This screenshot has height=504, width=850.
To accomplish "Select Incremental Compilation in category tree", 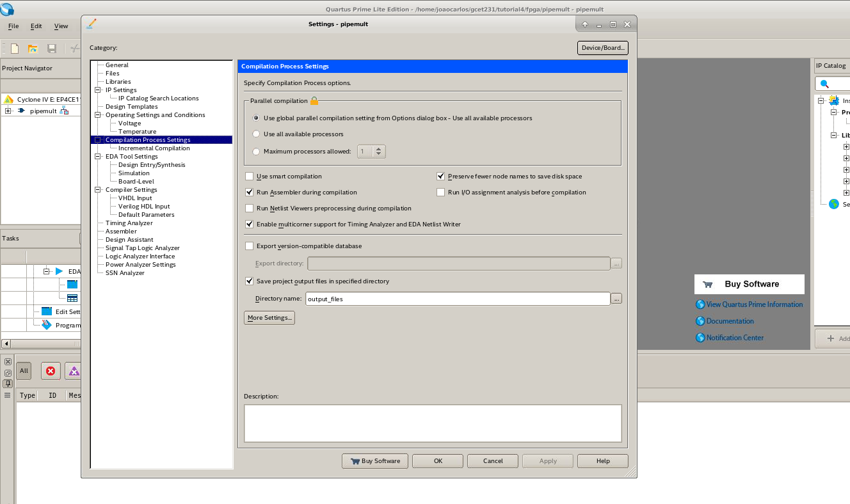I will coord(154,148).
